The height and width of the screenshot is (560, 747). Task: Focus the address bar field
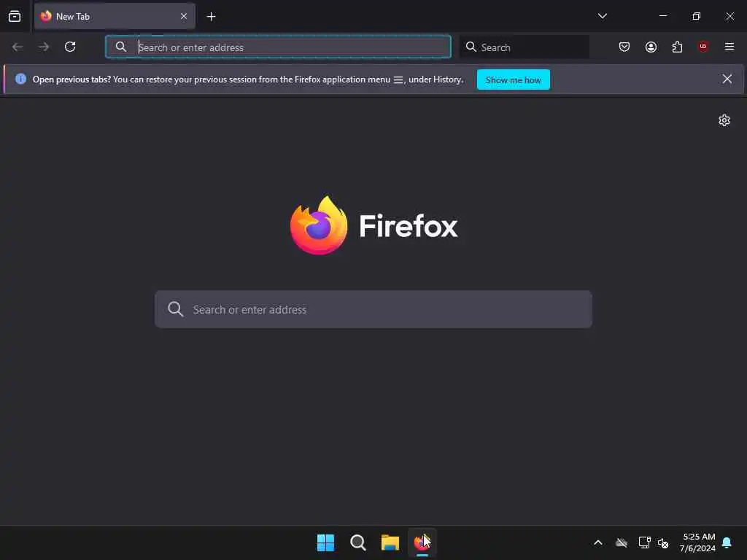pyautogui.click(x=278, y=47)
